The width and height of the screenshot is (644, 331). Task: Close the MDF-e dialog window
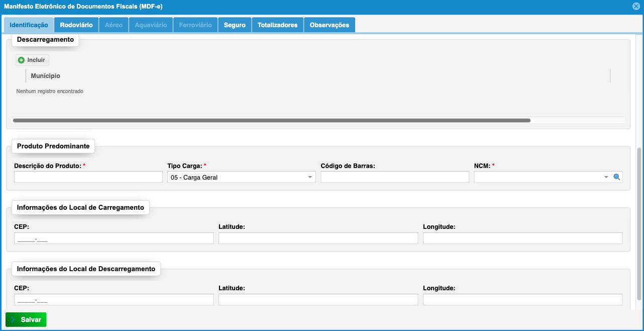point(636,7)
